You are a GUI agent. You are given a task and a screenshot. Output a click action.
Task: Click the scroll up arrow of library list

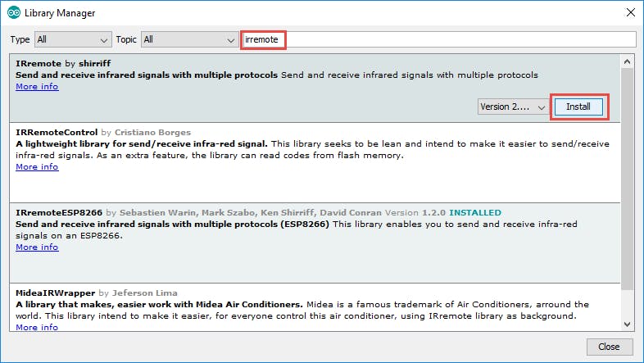pyautogui.click(x=627, y=62)
